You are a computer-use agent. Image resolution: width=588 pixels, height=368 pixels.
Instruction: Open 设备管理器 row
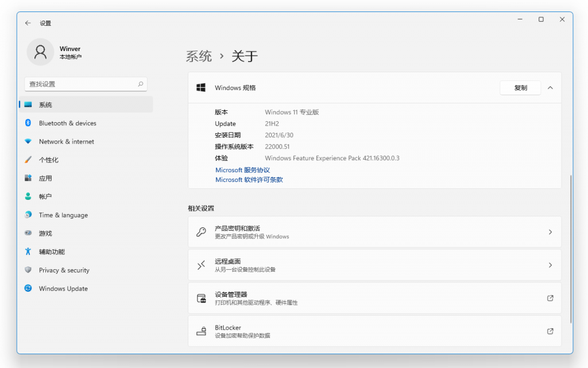click(374, 299)
